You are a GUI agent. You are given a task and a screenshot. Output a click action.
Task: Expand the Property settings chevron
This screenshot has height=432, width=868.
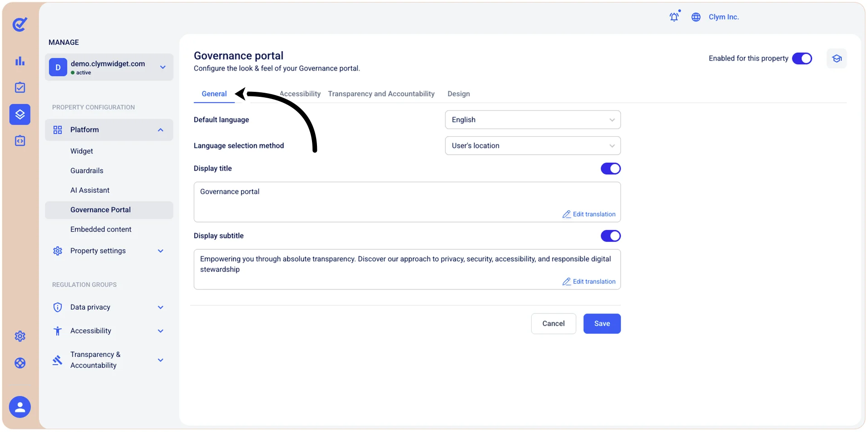pyautogui.click(x=160, y=251)
